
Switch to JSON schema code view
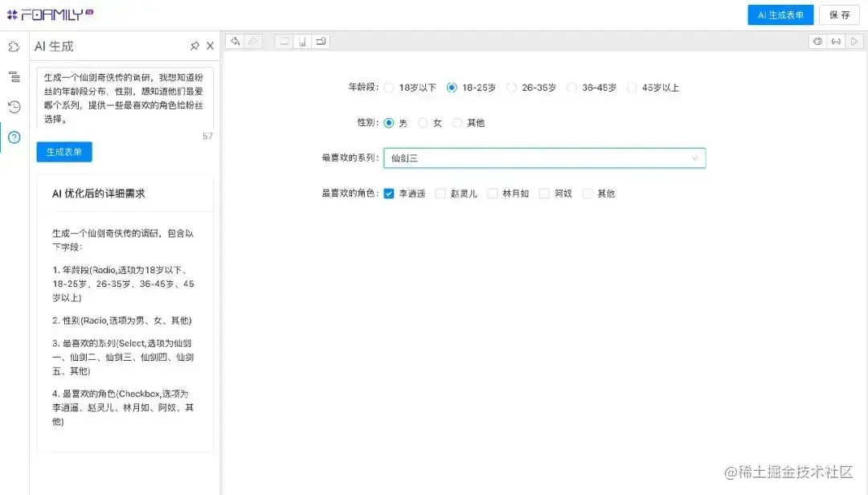[x=836, y=42]
